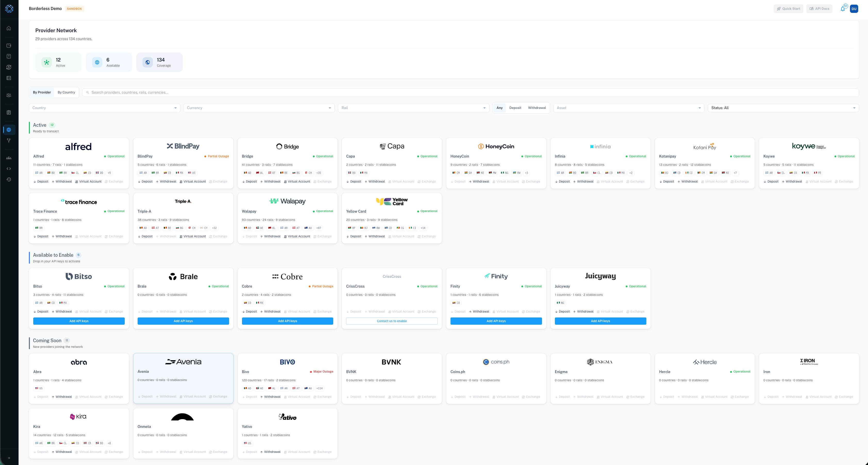Open the branching-arrows icon in the sidebar
The height and width of the screenshot is (465, 868).
click(9, 140)
